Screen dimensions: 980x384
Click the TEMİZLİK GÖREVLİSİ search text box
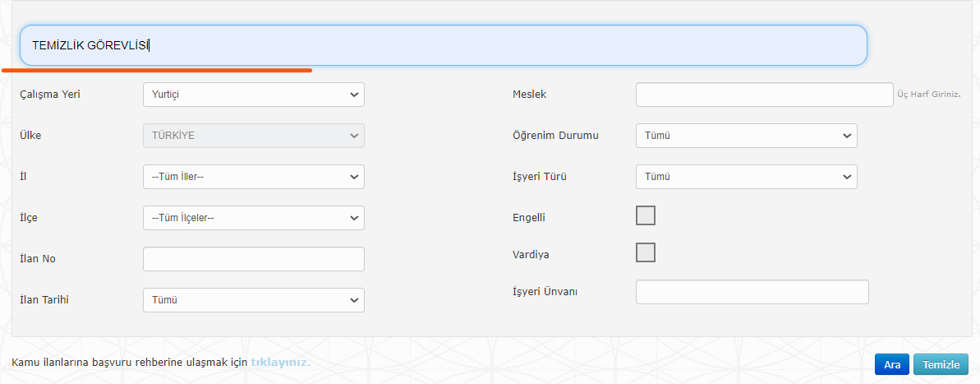point(443,45)
